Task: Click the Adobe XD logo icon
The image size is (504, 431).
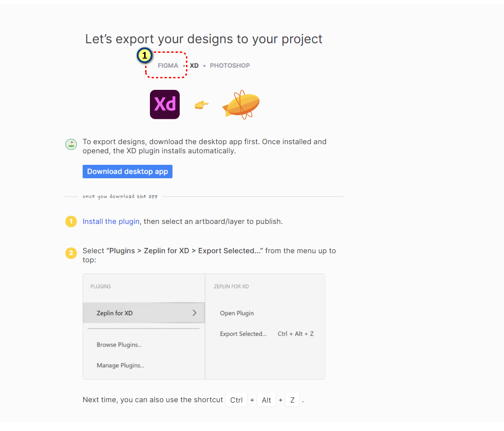Action: [x=165, y=104]
